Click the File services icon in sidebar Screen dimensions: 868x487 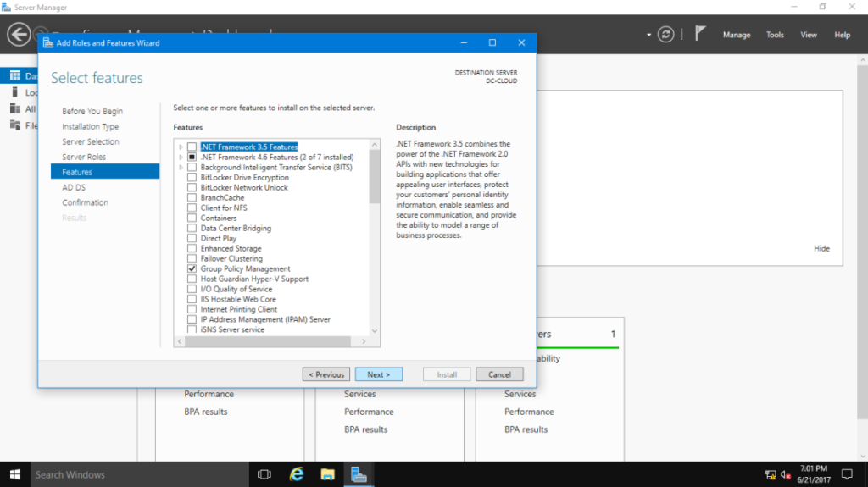click(15, 125)
